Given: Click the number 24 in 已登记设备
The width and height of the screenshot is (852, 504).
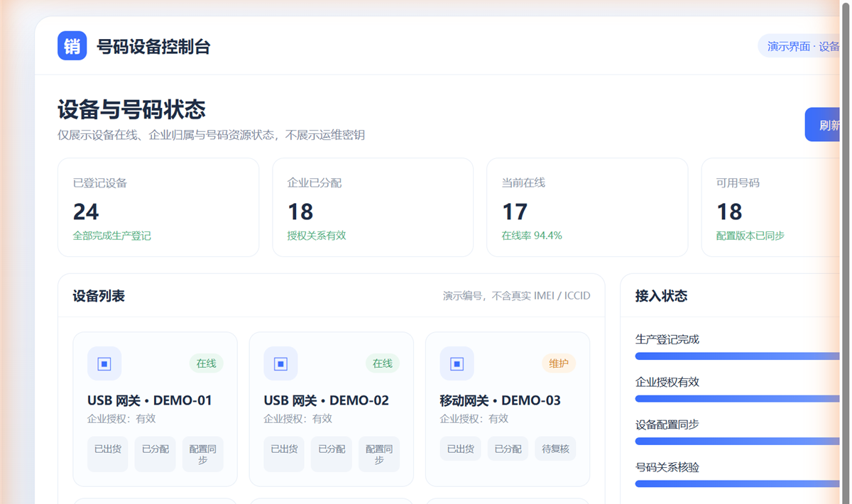Looking at the screenshot, I should pyautogui.click(x=86, y=212).
